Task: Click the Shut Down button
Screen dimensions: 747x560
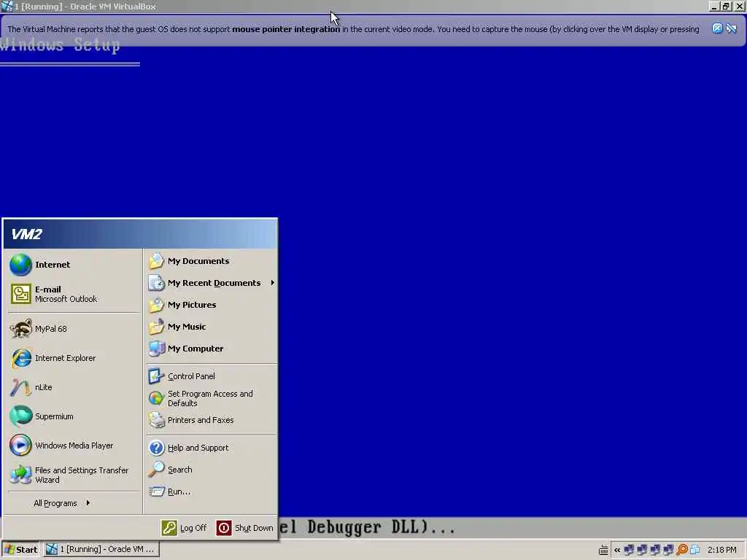Action: pos(245,528)
